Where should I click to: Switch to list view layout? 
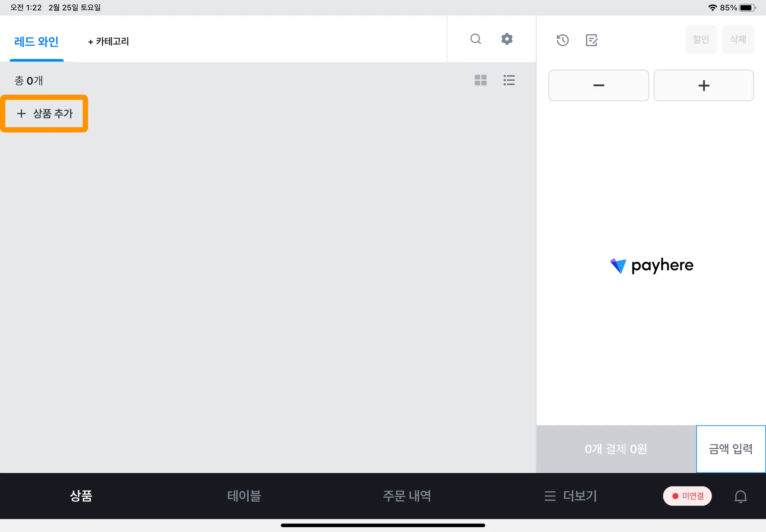tap(509, 80)
